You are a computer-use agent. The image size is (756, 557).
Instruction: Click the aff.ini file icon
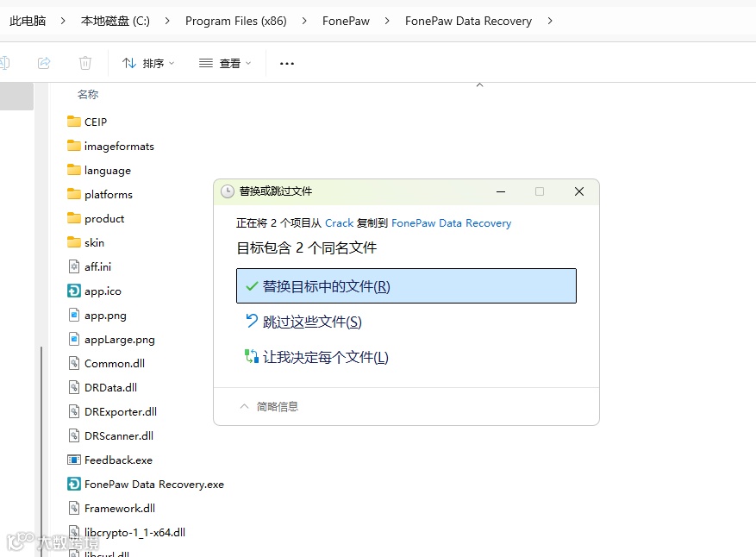click(x=74, y=266)
